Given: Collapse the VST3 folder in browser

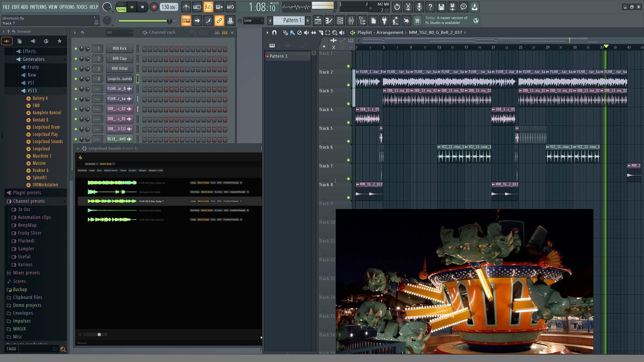Looking at the screenshot, I should pyautogui.click(x=32, y=91).
